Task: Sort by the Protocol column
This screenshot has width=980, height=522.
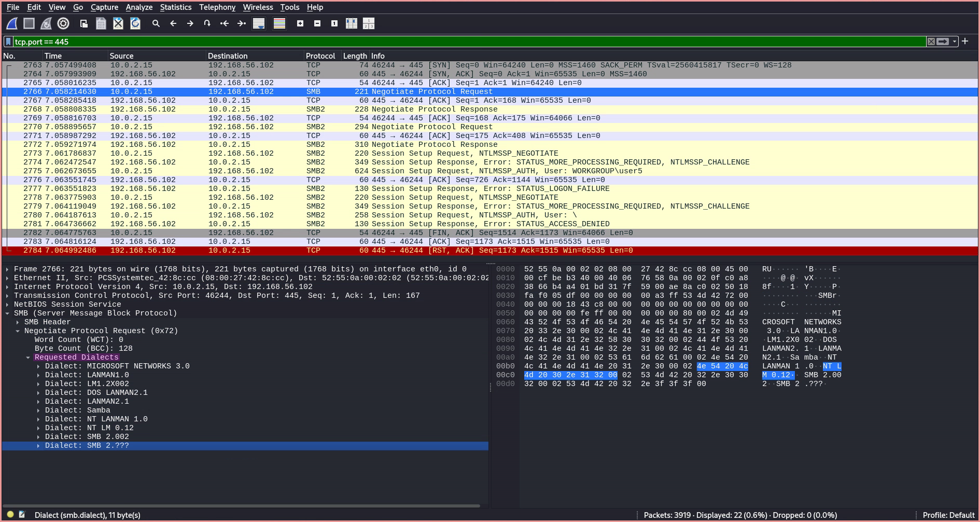Action: [322, 56]
